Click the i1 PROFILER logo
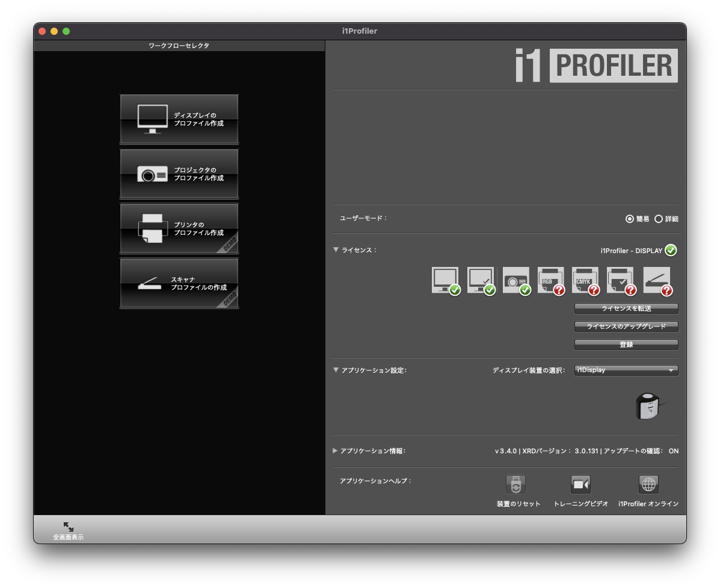720x588 pixels. point(596,65)
